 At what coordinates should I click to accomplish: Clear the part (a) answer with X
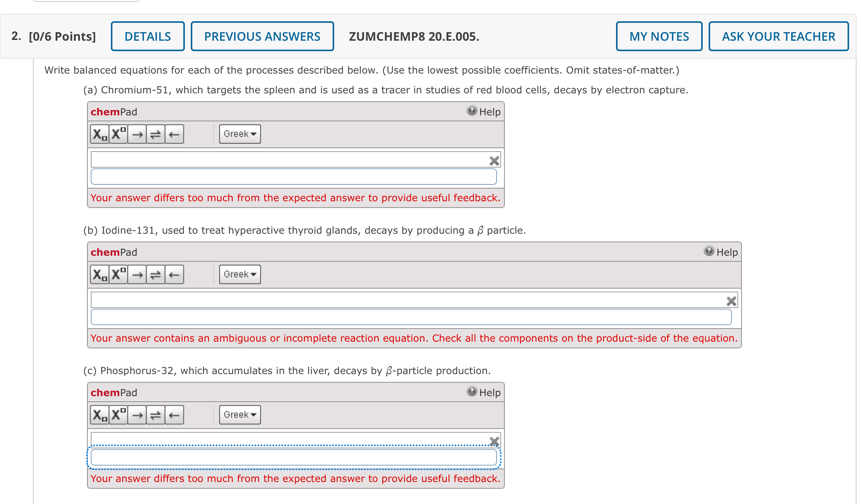494,161
